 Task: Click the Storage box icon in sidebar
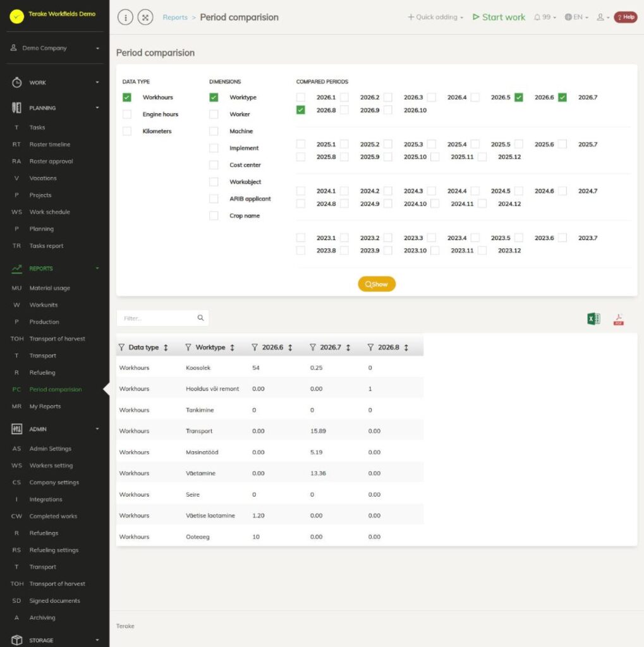tap(16, 640)
